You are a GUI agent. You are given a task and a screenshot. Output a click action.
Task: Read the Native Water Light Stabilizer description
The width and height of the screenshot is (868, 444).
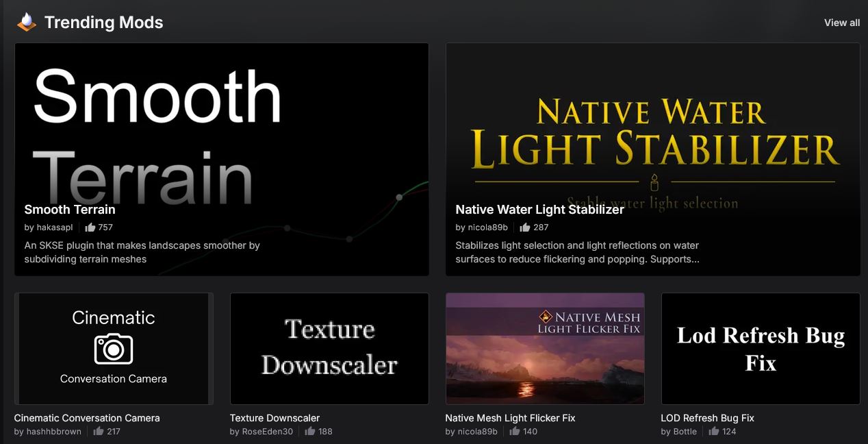point(577,252)
